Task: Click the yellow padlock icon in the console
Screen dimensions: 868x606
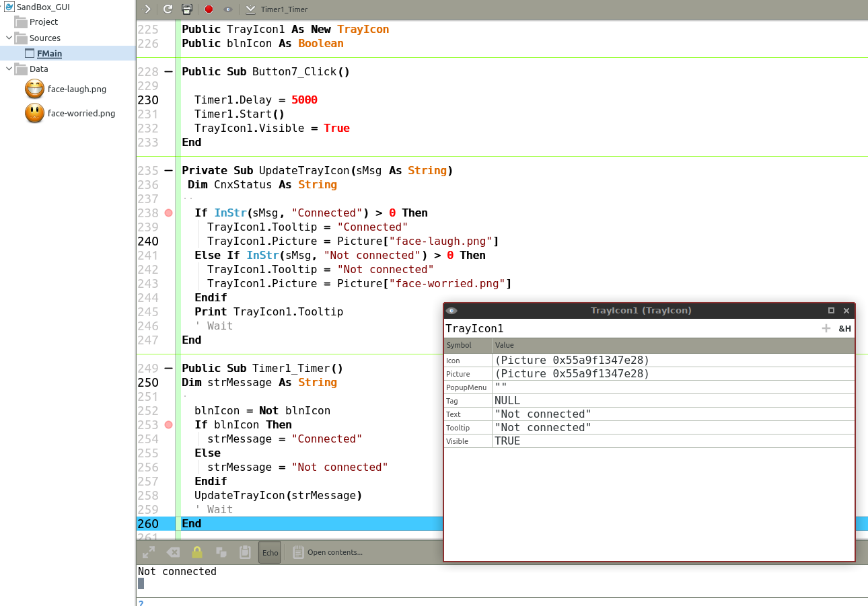Action: (196, 552)
